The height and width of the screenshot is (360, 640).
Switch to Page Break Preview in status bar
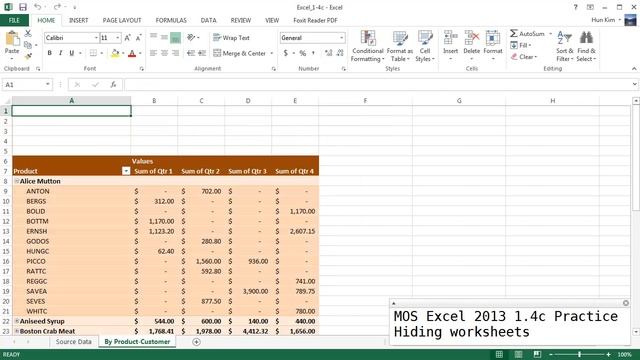click(x=537, y=354)
